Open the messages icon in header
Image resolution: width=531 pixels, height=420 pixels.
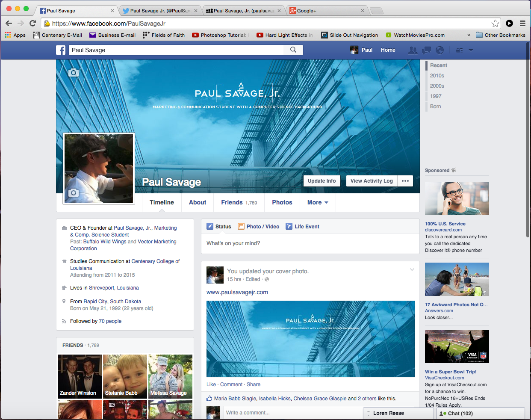426,50
